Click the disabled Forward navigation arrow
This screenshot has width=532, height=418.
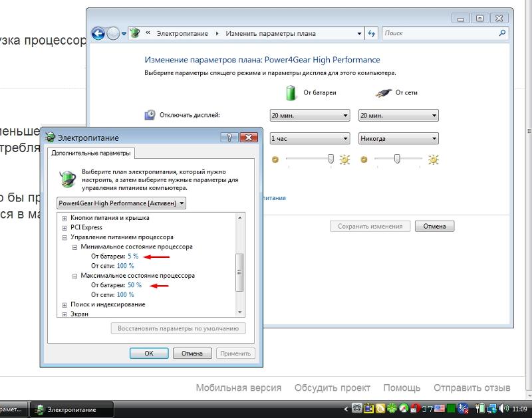[112, 33]
